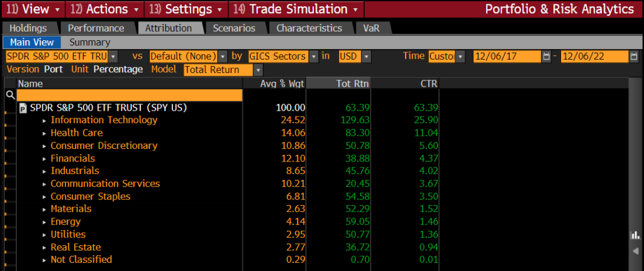Sort by the Name column header
Image resolution: width=644 pixels, height=271 pixels.
point(130,84)
